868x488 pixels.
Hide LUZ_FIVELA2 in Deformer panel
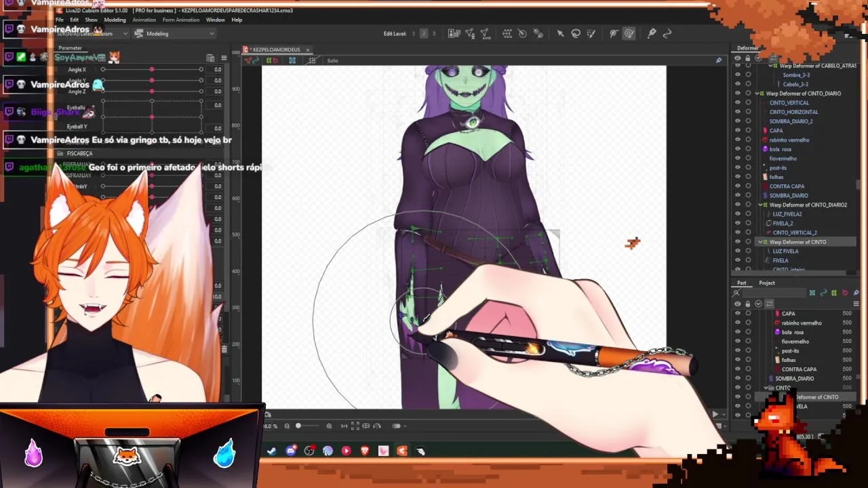point(738,214)
